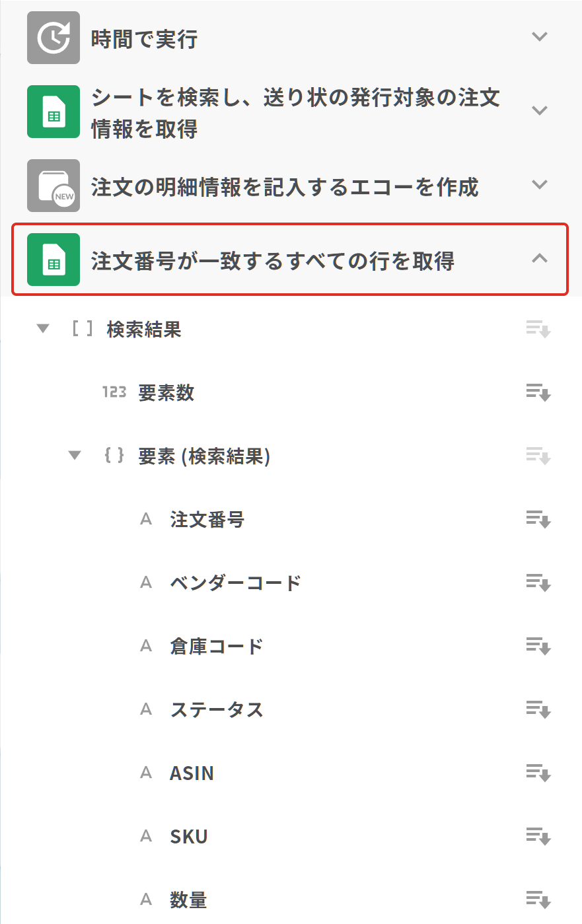The image size is (582, 924).
Task: Click insert icon next to 倉庫コード
Action: tap(538, 646)
